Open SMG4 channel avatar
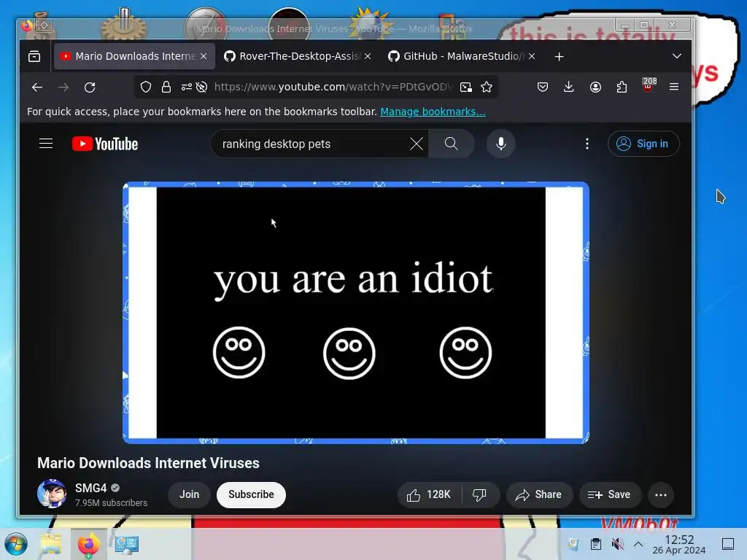The height and width of the screenshot is (560, 747). point(52,494)
